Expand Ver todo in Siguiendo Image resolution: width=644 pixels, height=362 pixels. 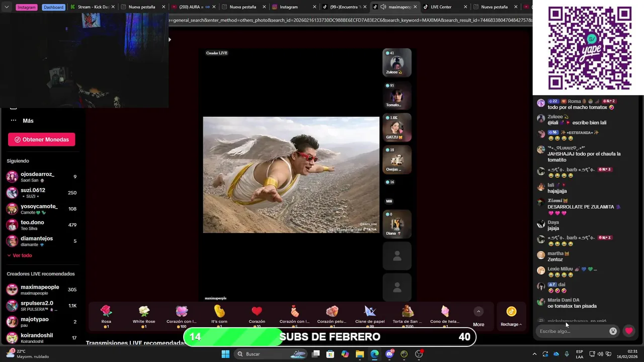point(19,255)
